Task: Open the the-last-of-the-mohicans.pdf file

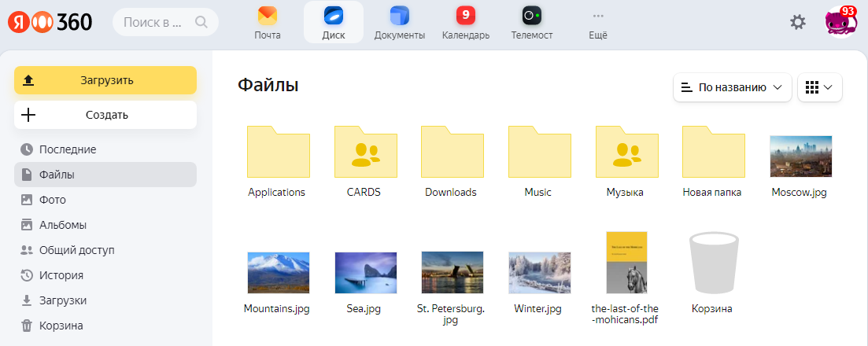Action: pyautogui.click(x=626, y=263)
